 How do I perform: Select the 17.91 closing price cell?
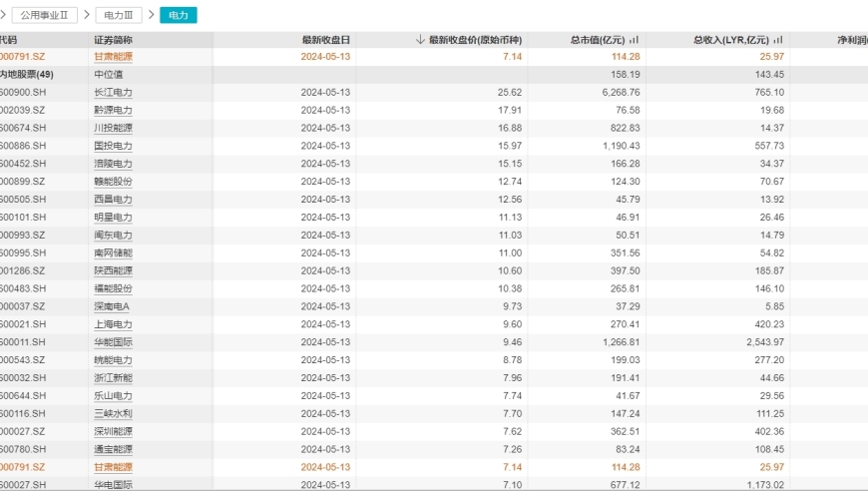click(510, 110)
